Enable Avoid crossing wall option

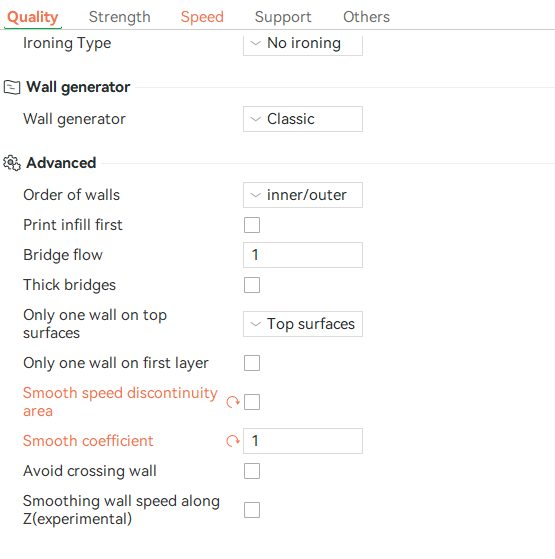click(x=252, y=471)
